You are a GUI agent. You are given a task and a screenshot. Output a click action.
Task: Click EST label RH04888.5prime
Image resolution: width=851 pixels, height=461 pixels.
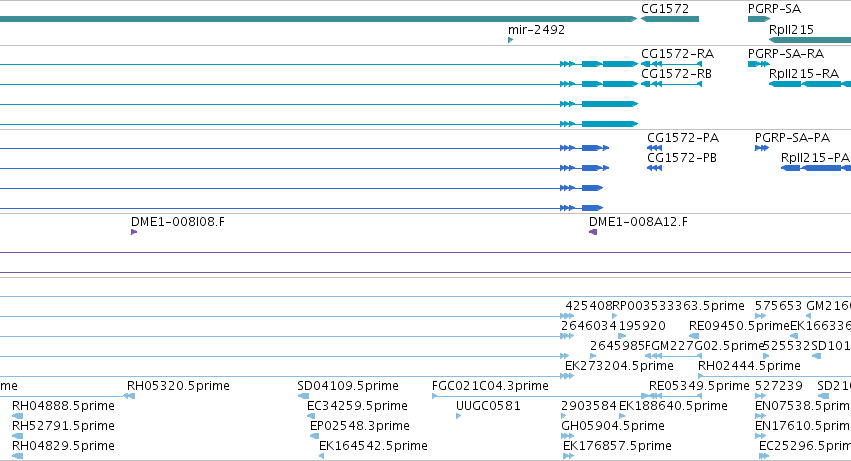coord(63,406)
